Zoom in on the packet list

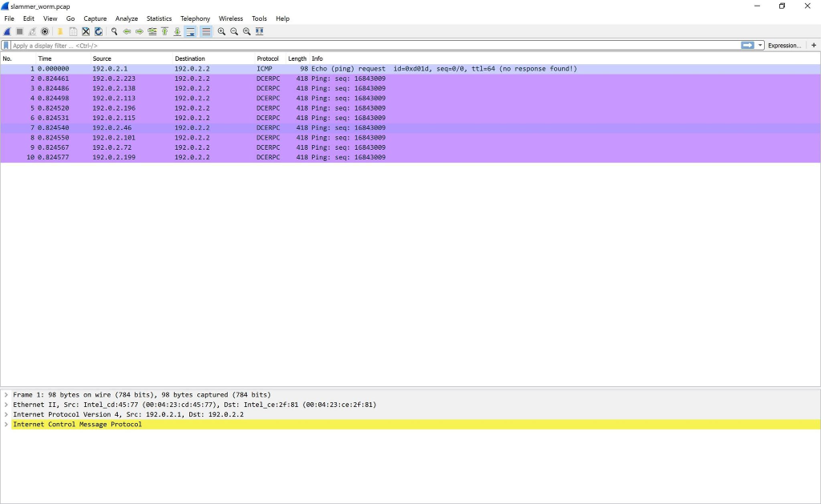(220, 31)
